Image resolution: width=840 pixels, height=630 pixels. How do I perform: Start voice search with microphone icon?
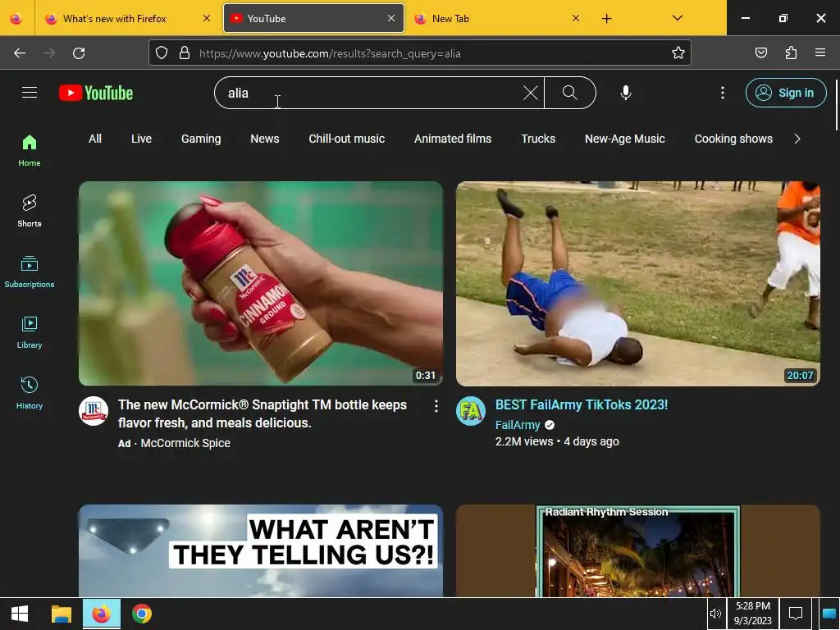pyautogui.click(x=625, y=93)
